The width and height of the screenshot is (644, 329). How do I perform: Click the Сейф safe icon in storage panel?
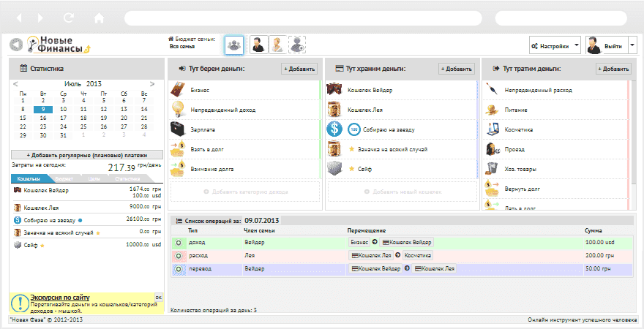tap(334, 168)
